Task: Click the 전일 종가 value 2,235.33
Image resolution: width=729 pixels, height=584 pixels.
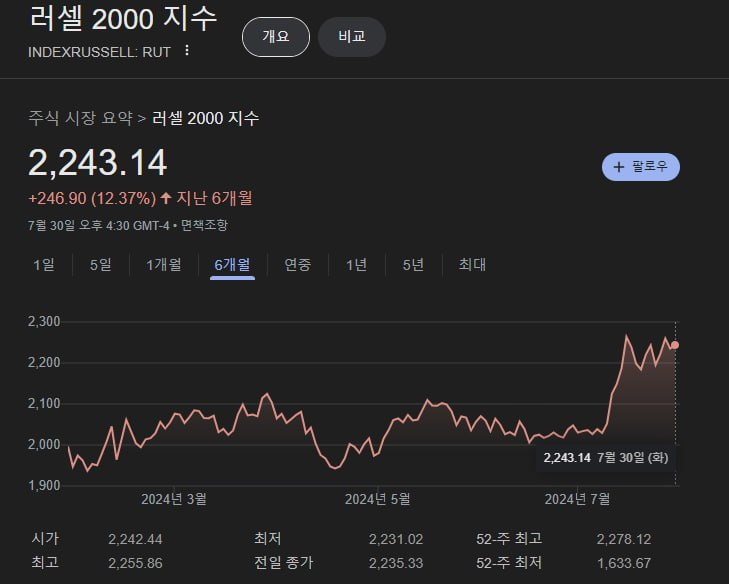Action: 396,564
